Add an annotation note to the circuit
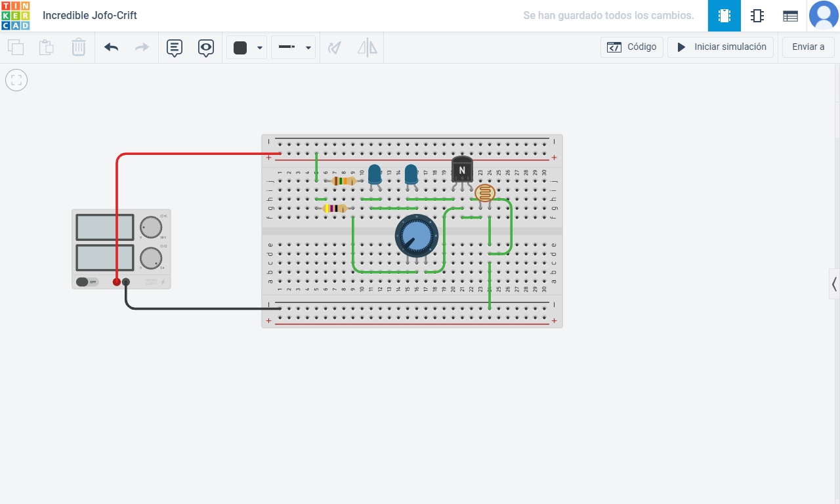The image size is (840, 504). tap(174, 47)
